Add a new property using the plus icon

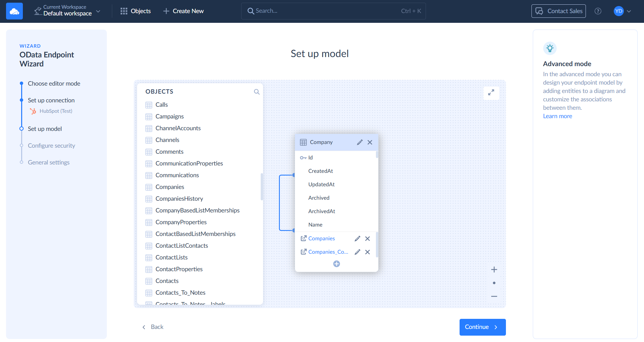(x=336, y=264)
